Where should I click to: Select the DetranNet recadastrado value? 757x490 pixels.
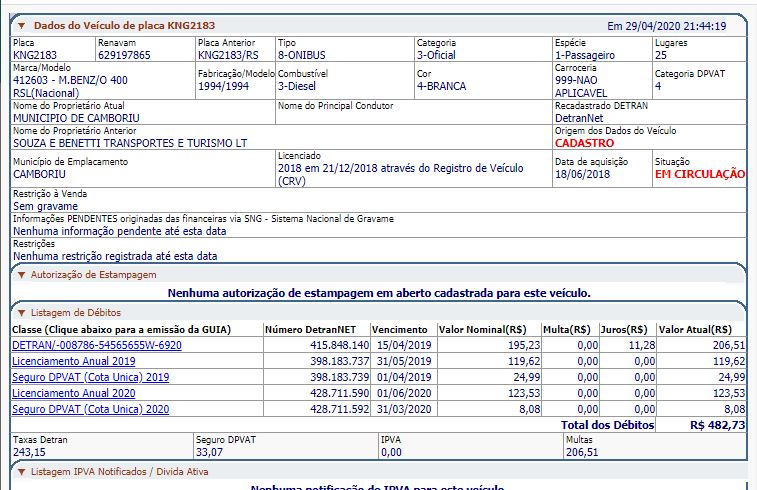tap(579, 118)
